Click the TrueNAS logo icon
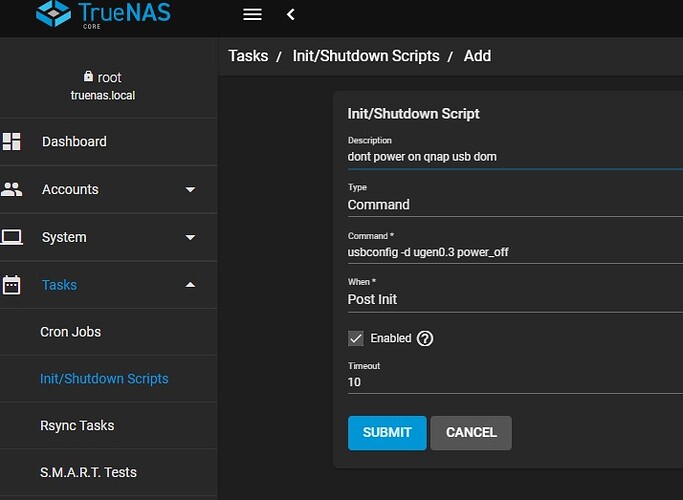Viewport: 683px width, 500px height. point(53,13)
